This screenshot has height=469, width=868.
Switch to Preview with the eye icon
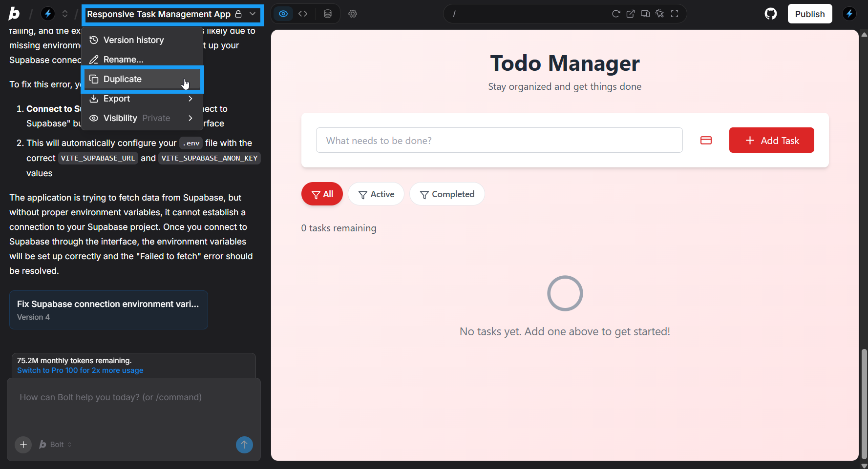click(283, 14)
